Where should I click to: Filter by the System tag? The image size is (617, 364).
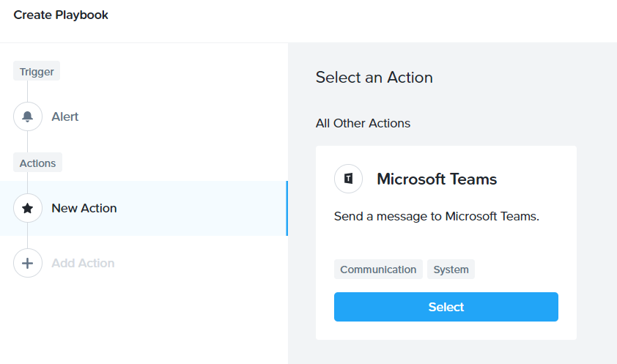tap(451, 270)
